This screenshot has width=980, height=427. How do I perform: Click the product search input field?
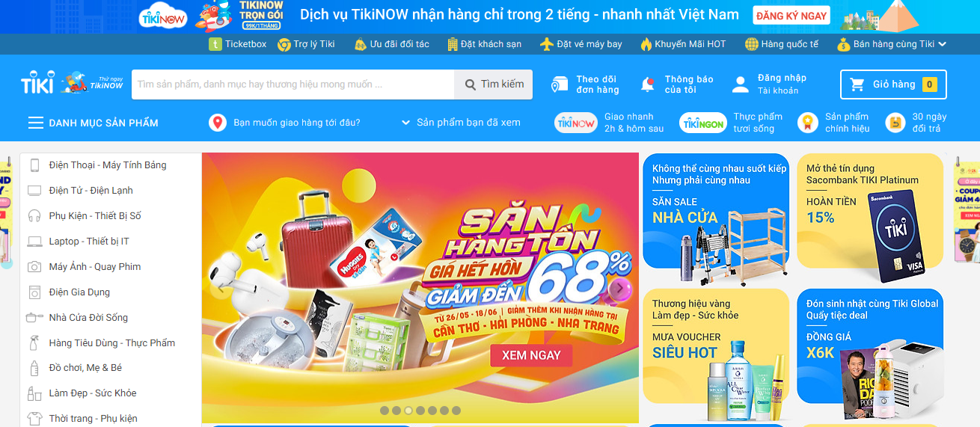293,85
